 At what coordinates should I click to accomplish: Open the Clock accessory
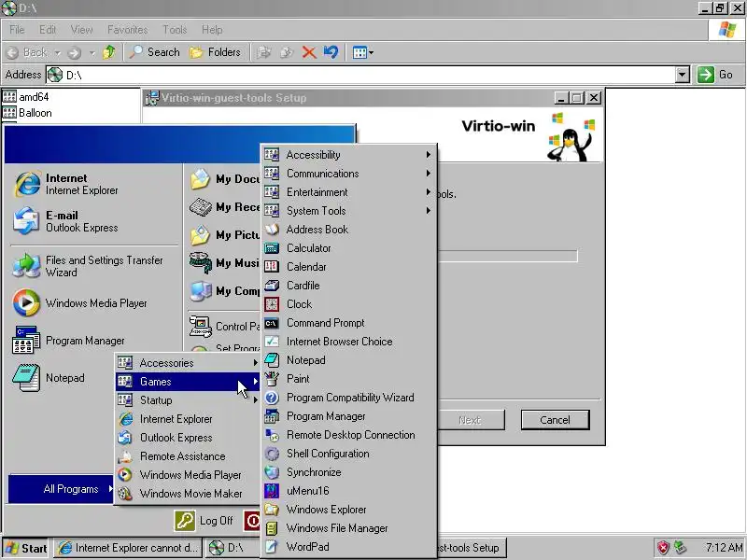coord(348,304)
